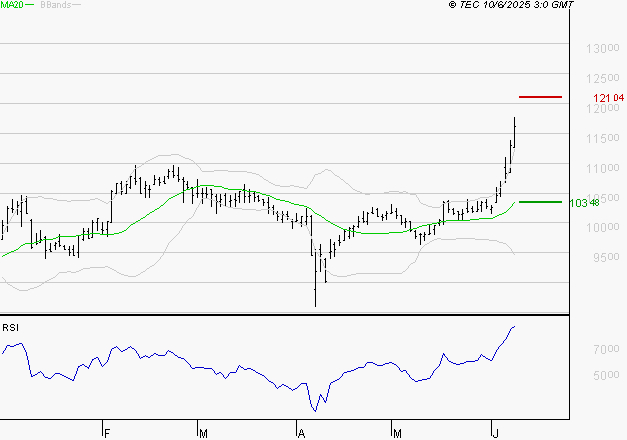627x440 pixels.
Task: Click the RSI panel label
Action: [10, 327]
